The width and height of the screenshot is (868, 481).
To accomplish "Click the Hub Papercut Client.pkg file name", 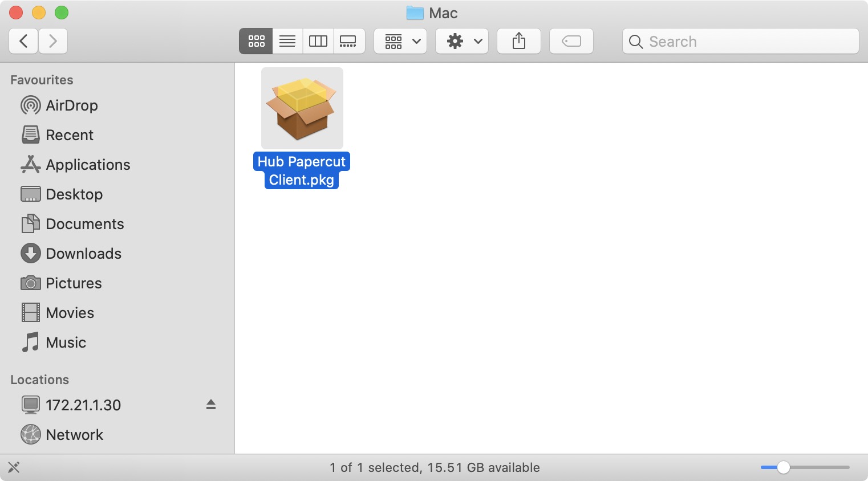I will click(302, 170).
